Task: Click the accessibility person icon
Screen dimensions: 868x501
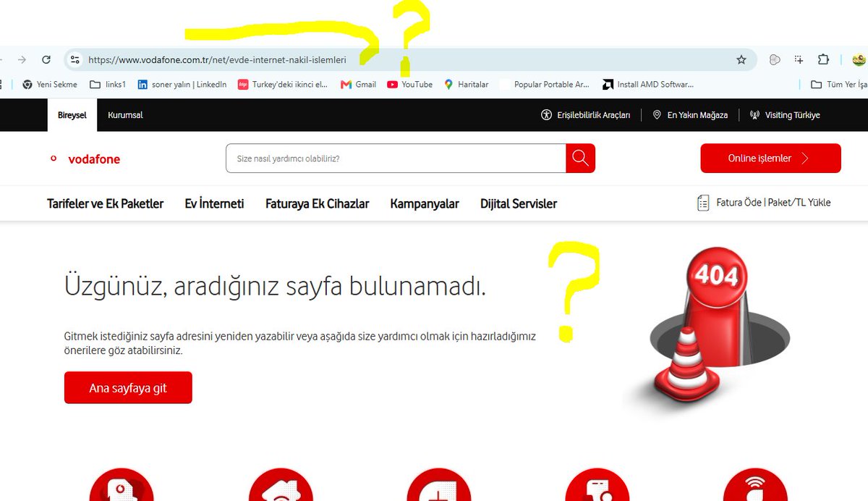Action: click(547, 115)
